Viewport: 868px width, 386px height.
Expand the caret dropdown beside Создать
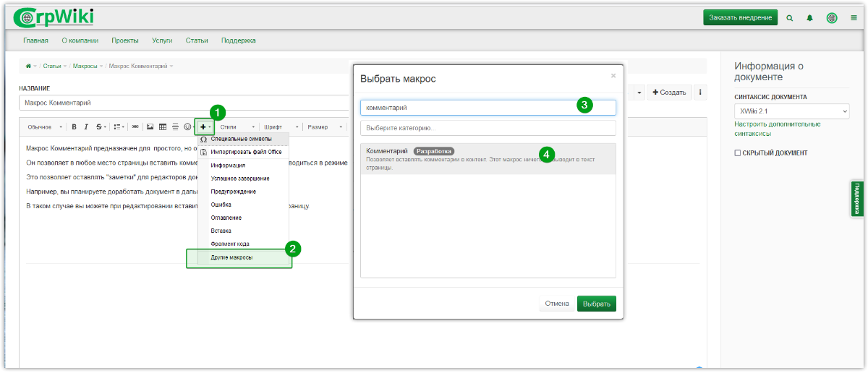639,93
